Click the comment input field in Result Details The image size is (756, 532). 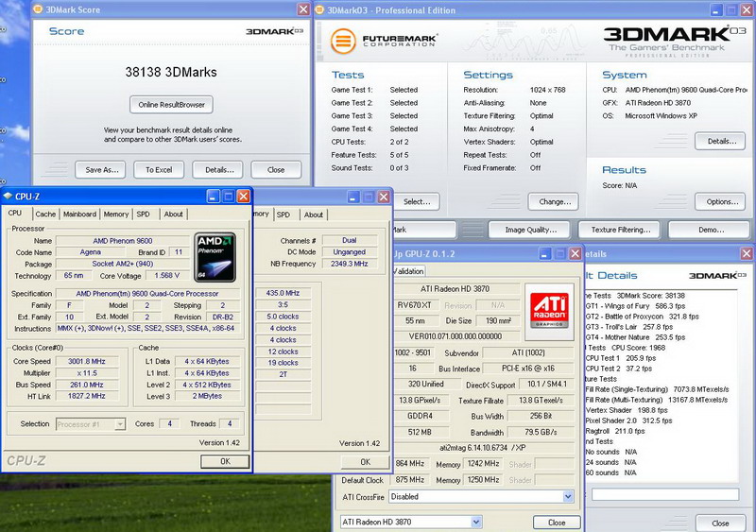pyautogui.click(x=665, y=494)
